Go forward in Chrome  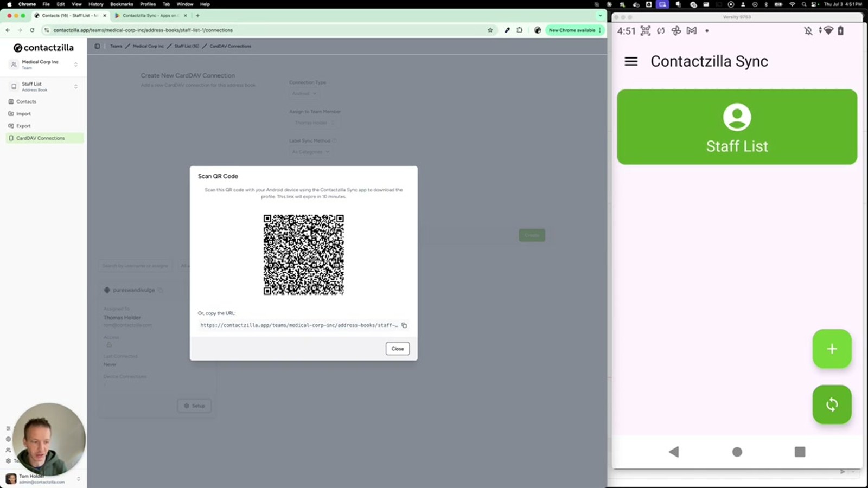(20, 30)
